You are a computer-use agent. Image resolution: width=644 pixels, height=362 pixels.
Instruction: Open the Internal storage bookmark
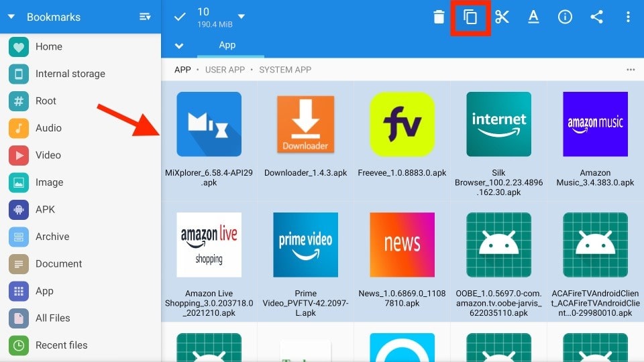pyautogui.click(x=80, y=74)
